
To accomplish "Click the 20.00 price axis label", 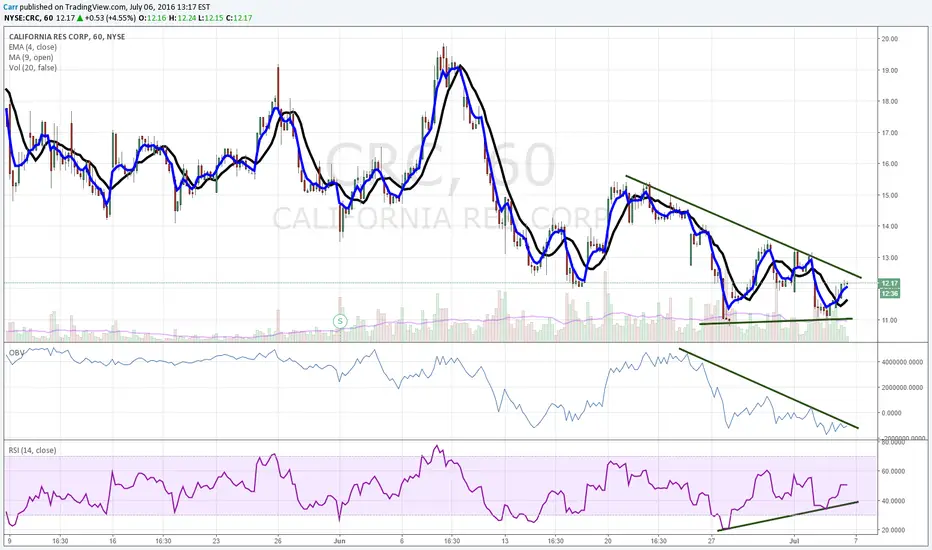I will 890,39.
